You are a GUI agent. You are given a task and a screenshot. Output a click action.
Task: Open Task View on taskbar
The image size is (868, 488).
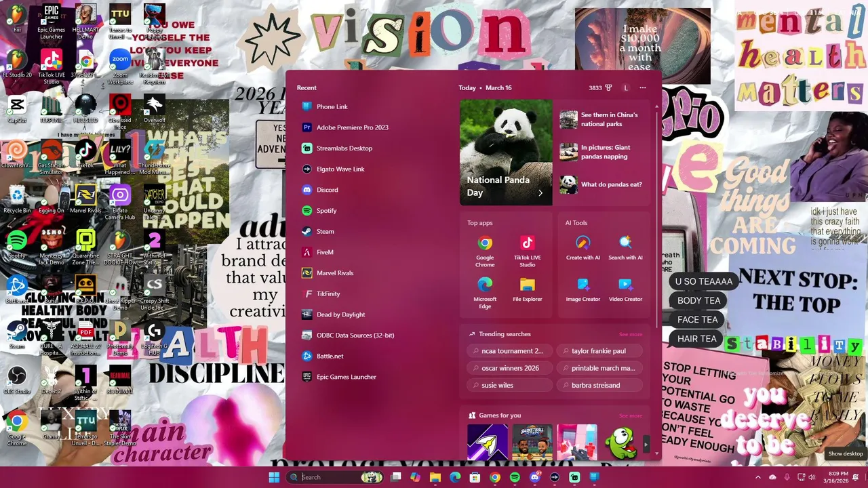click(396, 477)
